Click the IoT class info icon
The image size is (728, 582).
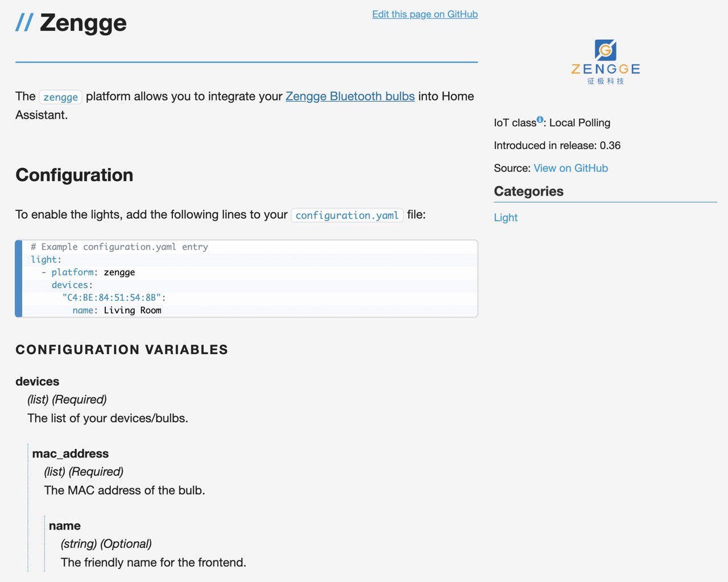tap(540, 119)
